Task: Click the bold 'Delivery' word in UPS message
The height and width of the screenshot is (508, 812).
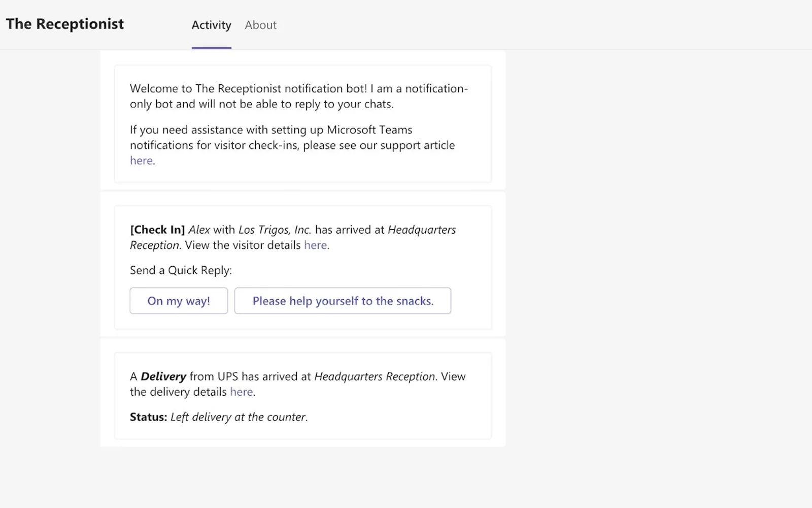Action: pos(163,376)
